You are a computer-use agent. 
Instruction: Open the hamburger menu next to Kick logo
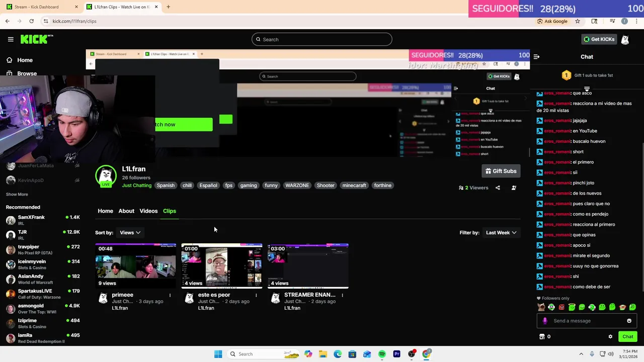click(x=11, y=39)
